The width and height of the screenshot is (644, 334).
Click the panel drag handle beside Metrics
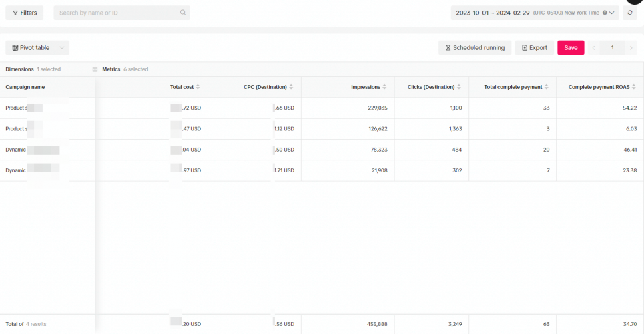click(95, 69)
